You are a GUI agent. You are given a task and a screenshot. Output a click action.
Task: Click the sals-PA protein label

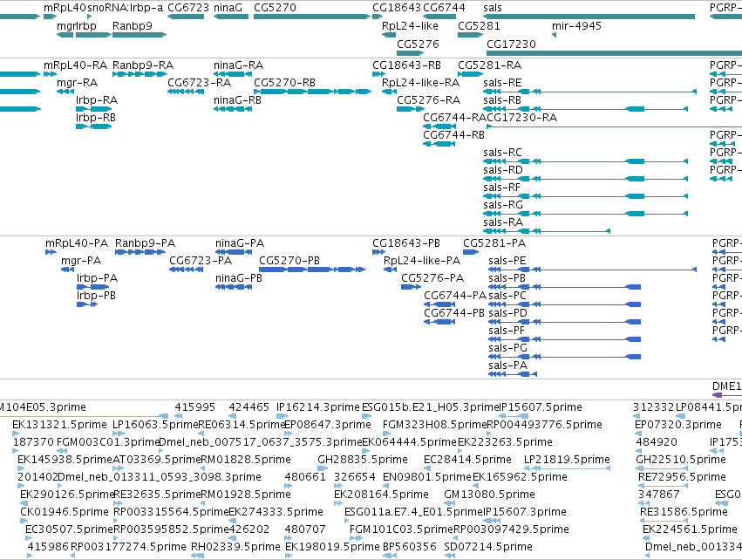(507, 365)
